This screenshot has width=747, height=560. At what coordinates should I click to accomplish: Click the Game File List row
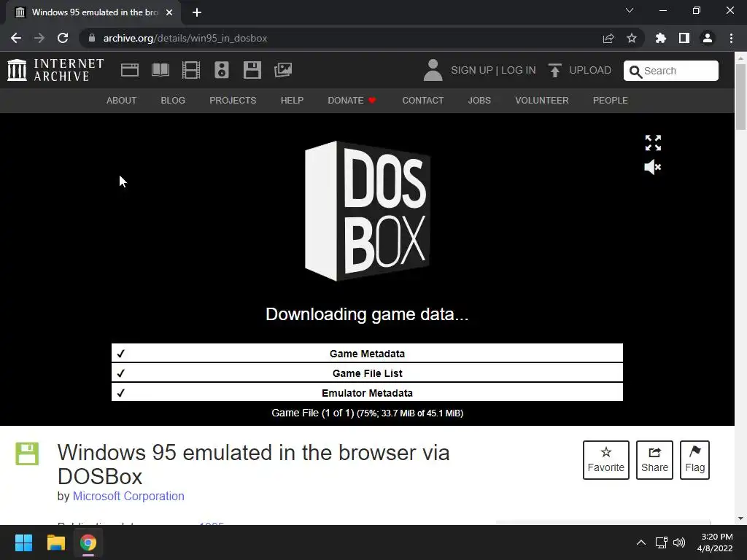[367, 373]
